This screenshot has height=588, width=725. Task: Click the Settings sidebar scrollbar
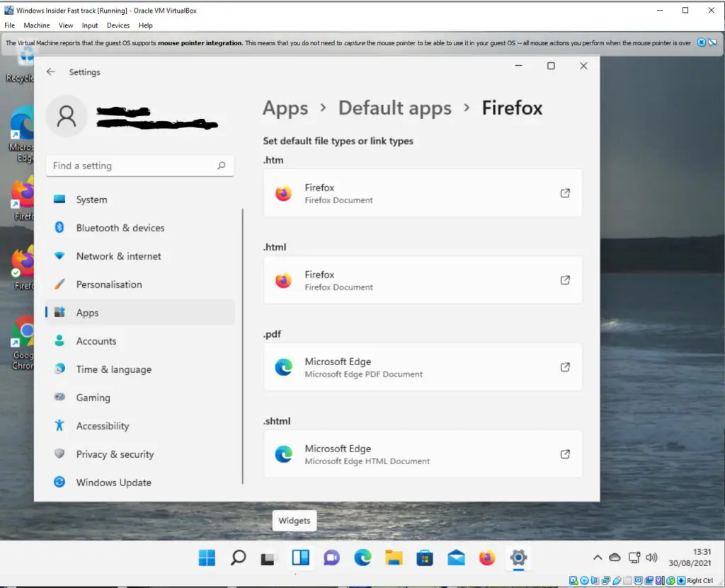point(243,346)
